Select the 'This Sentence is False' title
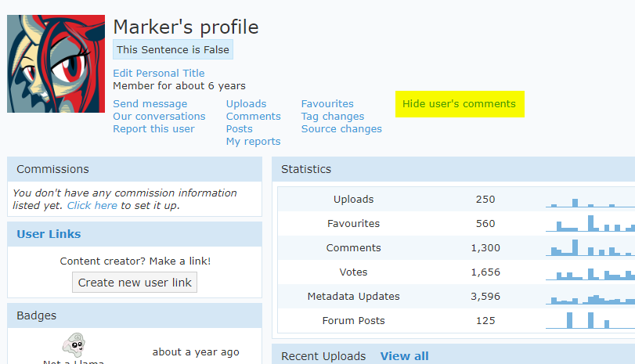Image resolution: width=635 pixels, height=364 pixels. click(173, 49)
